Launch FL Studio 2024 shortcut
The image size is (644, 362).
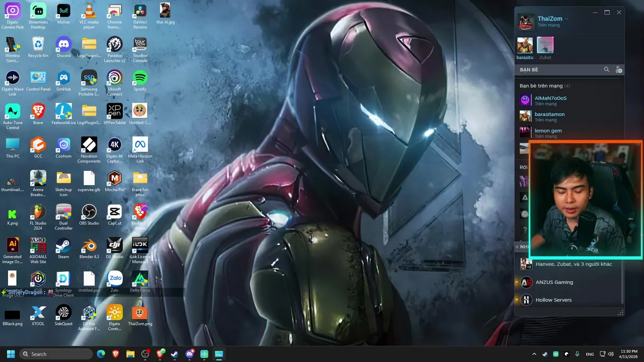(x=38, y=217)
